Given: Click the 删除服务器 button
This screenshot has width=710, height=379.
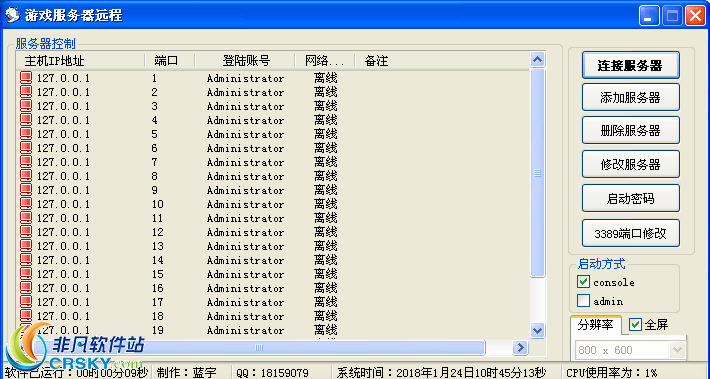Looking at the screenshot, I should click(x=630, y=131).
